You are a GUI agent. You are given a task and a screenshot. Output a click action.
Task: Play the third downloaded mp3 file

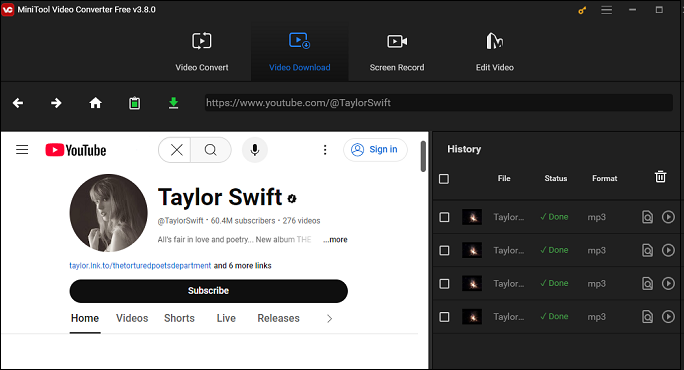click(x=668, y=284)
